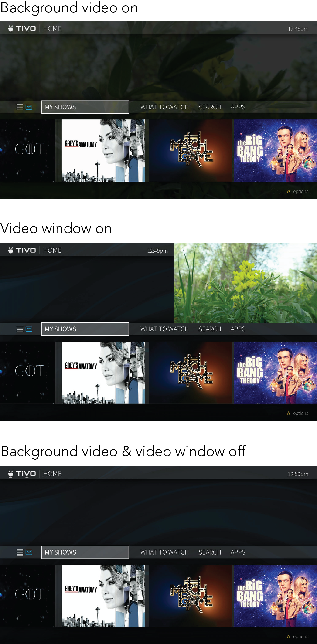Viewport: 317px width, 644px height.
Task: Click the 12:49pm clock
Action: (x=157, y=251)
